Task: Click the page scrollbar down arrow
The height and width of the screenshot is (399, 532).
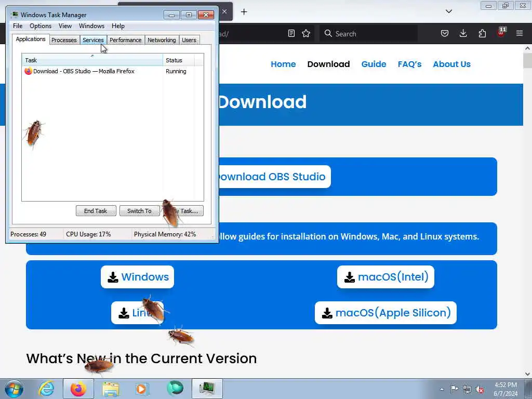Action: [x=528, y=374]
